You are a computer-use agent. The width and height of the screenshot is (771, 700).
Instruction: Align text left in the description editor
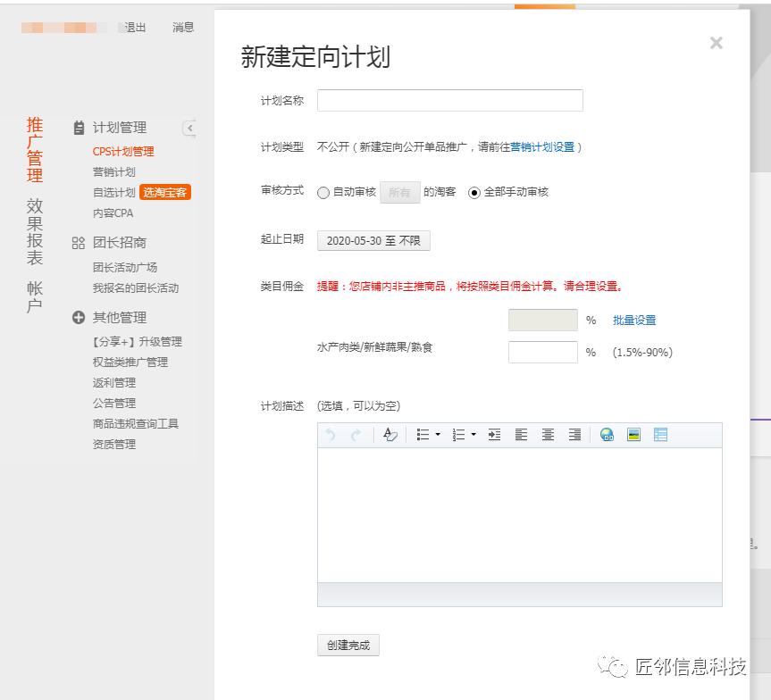[521, 435]
